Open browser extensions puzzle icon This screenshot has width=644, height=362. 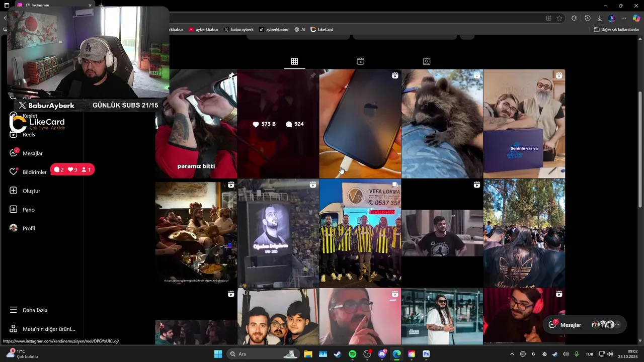(574, 18)
